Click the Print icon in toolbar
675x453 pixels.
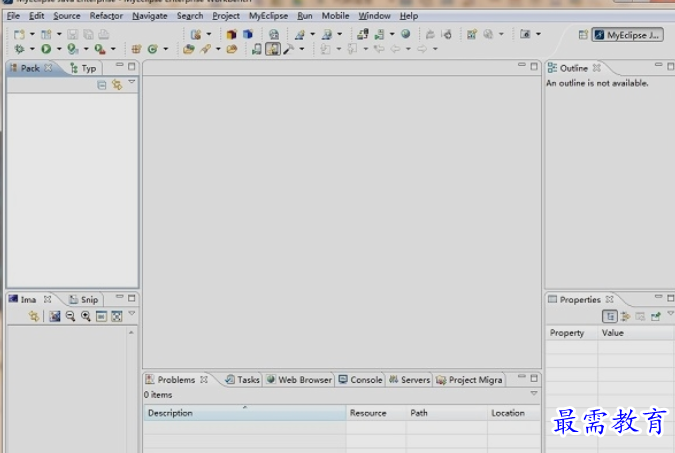coord(104,34)
